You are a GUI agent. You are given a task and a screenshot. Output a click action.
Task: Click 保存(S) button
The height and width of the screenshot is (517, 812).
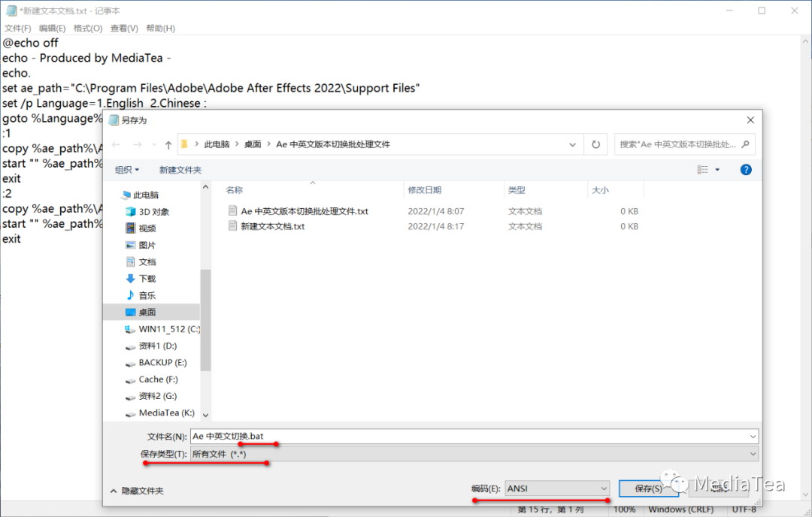click(x=648, y=488)
